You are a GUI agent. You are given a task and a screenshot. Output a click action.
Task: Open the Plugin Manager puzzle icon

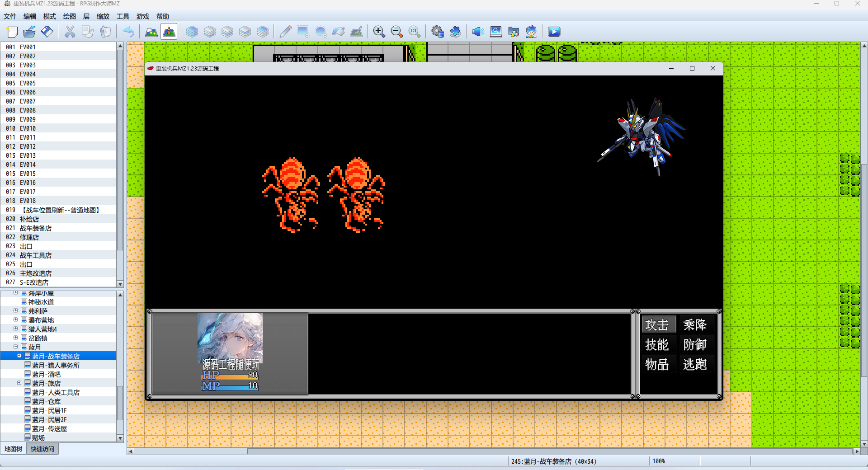tap(455, 32)
